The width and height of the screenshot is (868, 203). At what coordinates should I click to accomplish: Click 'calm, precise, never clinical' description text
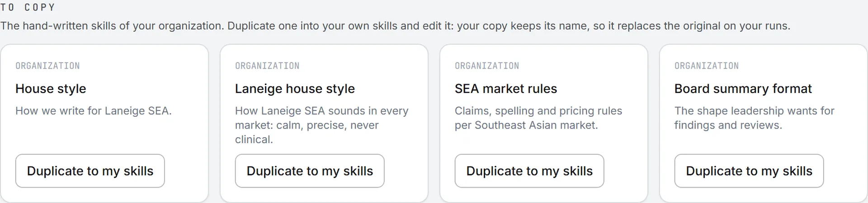tap(322, 125)
